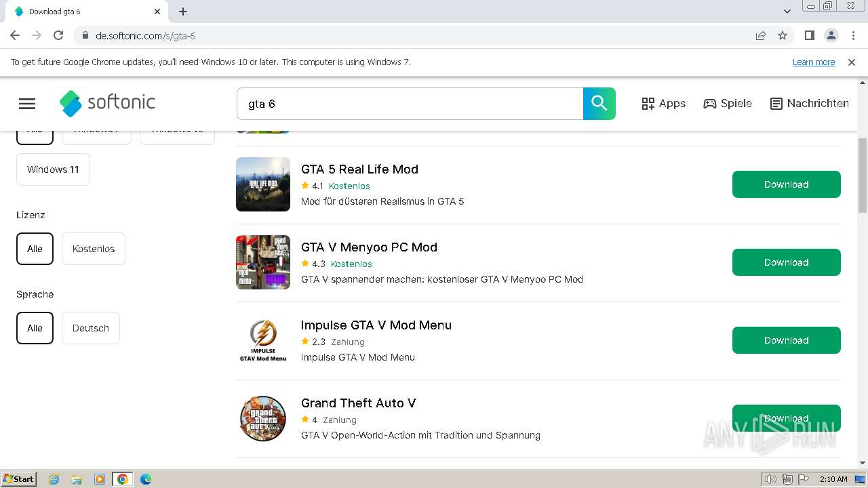
Task: Open Impulse GTA V Mod Menu title
Action: point(376,325)
